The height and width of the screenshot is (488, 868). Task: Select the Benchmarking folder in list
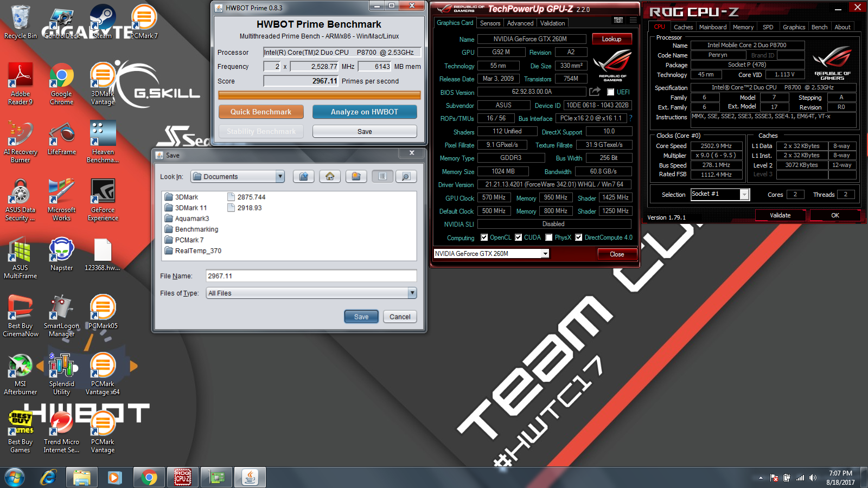192,229
